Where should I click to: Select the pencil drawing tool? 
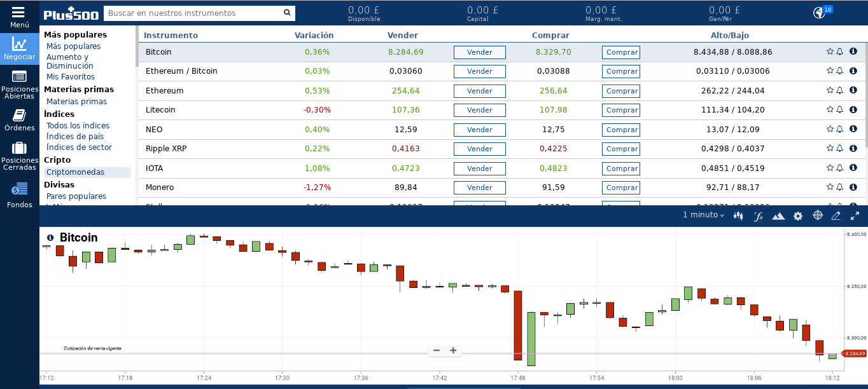point(836,216)
